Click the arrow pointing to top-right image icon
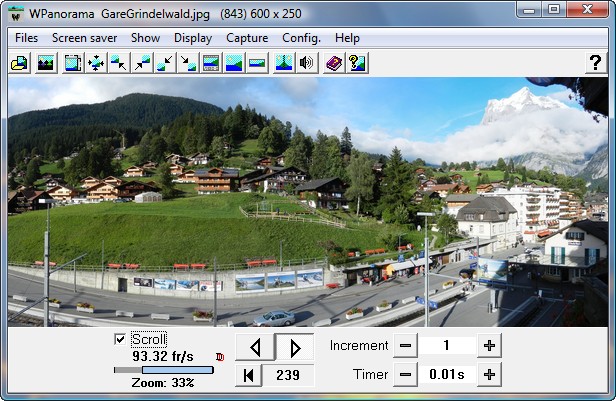Image resolution: width=616 pixels, height=401 pixels. pyautogui.click(x=142, y=63)
